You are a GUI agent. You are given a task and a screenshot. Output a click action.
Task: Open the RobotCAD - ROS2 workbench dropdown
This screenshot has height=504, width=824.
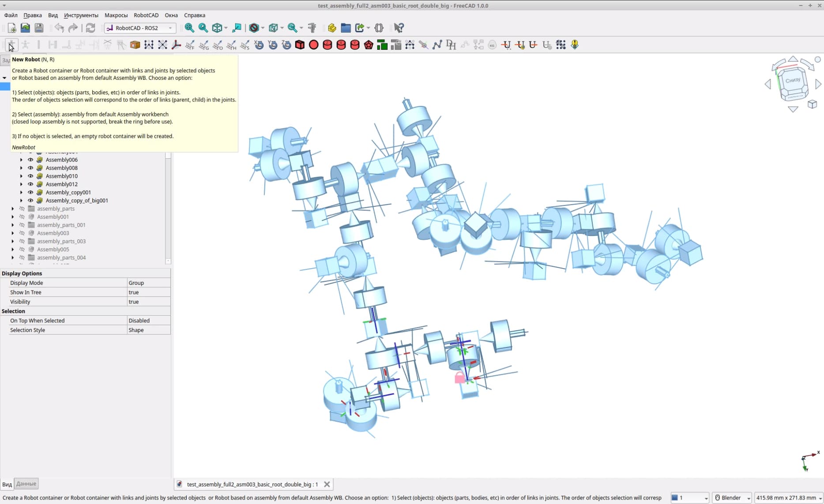pos(140,28)
